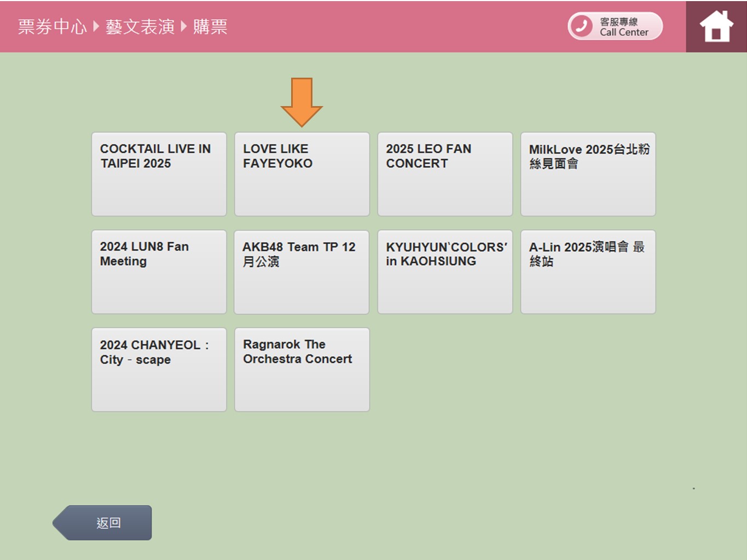747x560 pixels.
Task: Select 2024 LUN8 Fan Meeting
Action: pos(159,272)
